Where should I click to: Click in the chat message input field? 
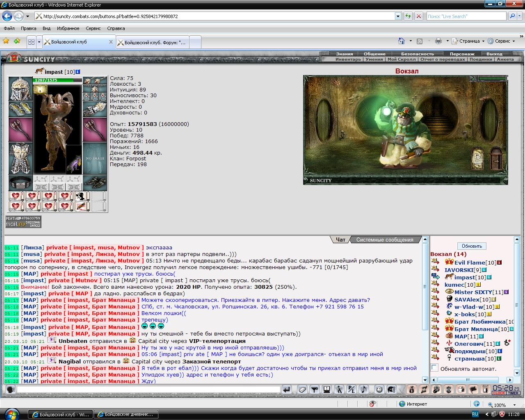coord(148,390)
